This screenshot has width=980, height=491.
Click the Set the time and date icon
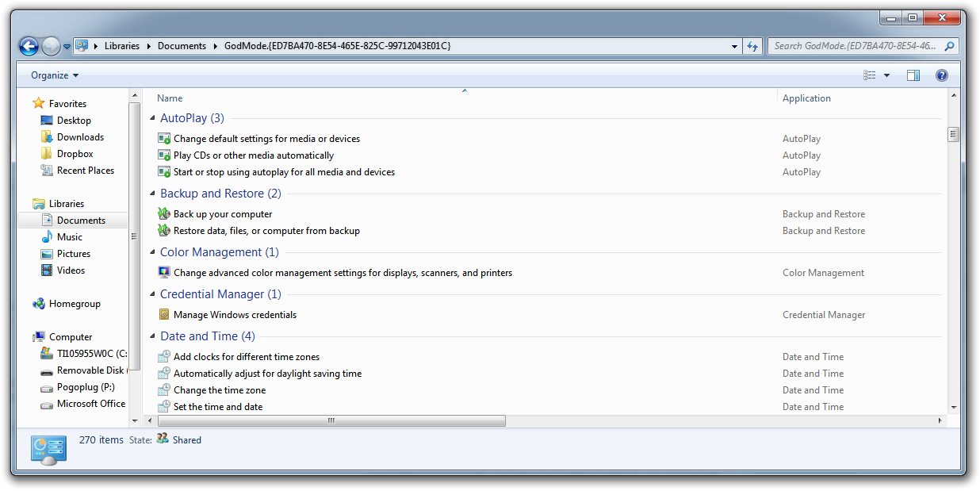pyautogui.click(x=164, y=406)
